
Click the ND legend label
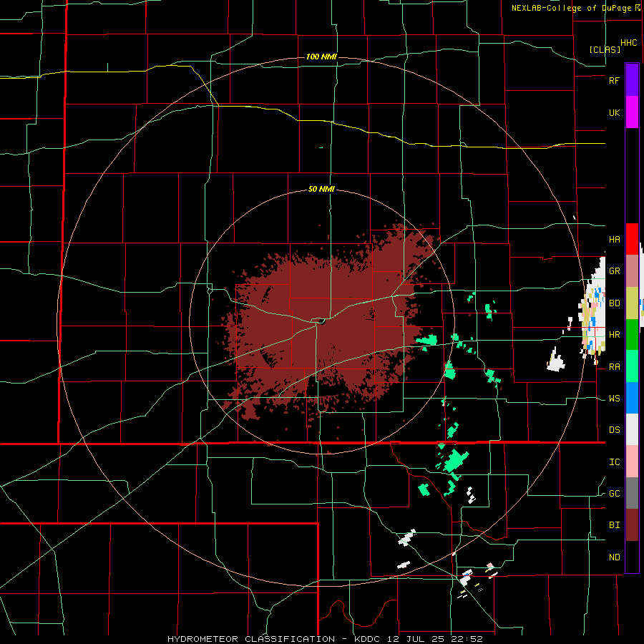(x=615, y=557)
